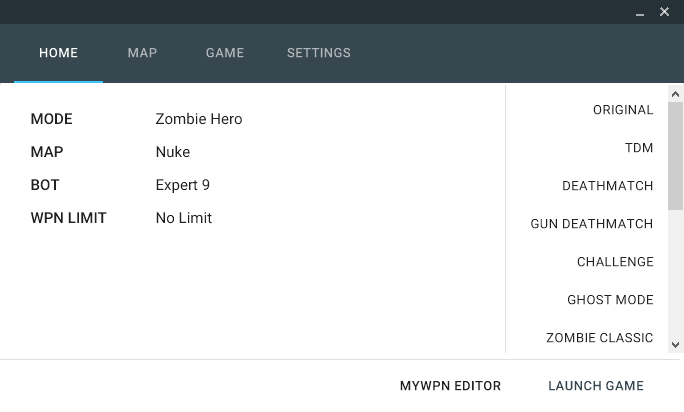This screenshot has height=412, width=684.
Task: Click the mode list scrollbar thumb
Action: (676, 155)
